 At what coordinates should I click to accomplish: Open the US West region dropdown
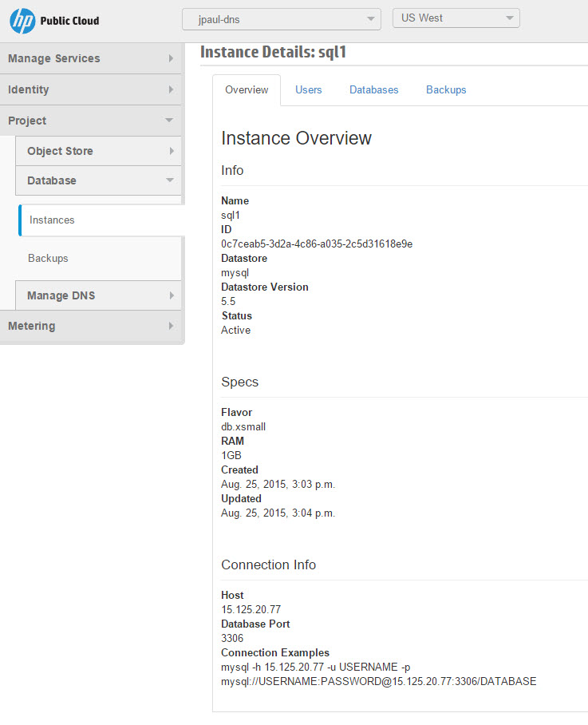[x=456, y=18]
